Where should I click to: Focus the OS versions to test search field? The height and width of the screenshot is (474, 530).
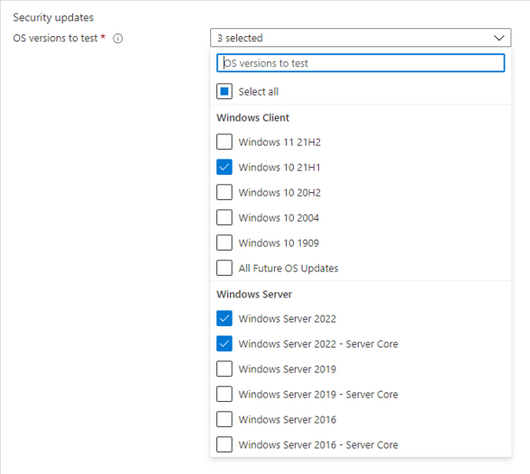[360, 63]
